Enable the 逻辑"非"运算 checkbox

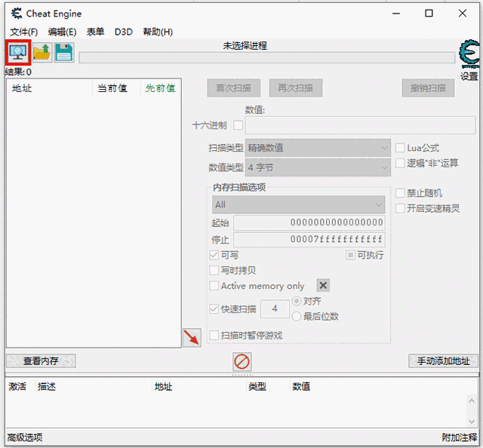pos(400,163)
